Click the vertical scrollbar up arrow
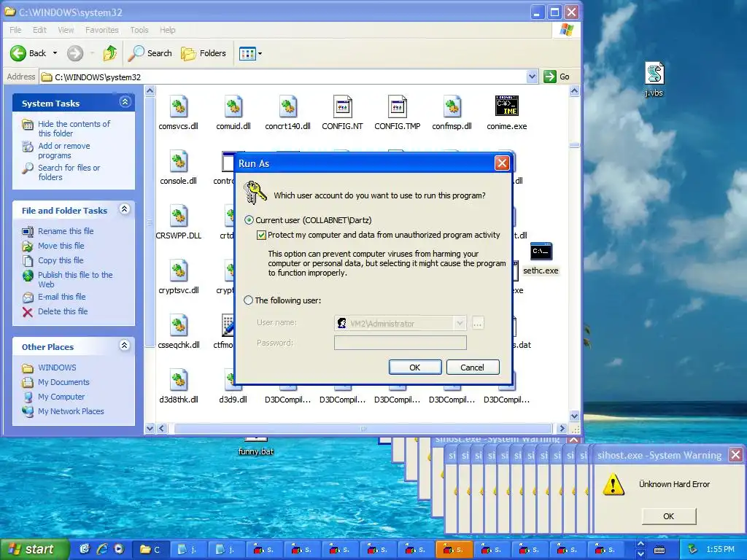The width and height of the screenshot is (747, 560). click(x=574, y=90)
